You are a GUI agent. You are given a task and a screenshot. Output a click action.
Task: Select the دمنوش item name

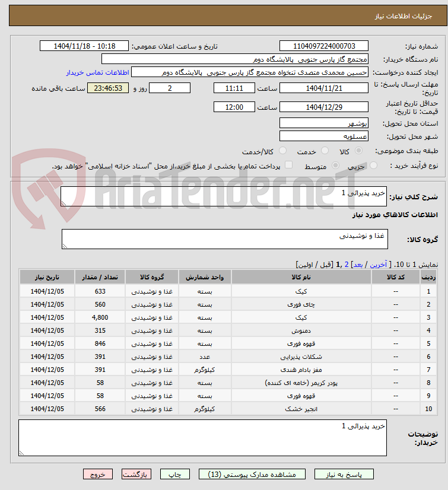tap(301, 330)
